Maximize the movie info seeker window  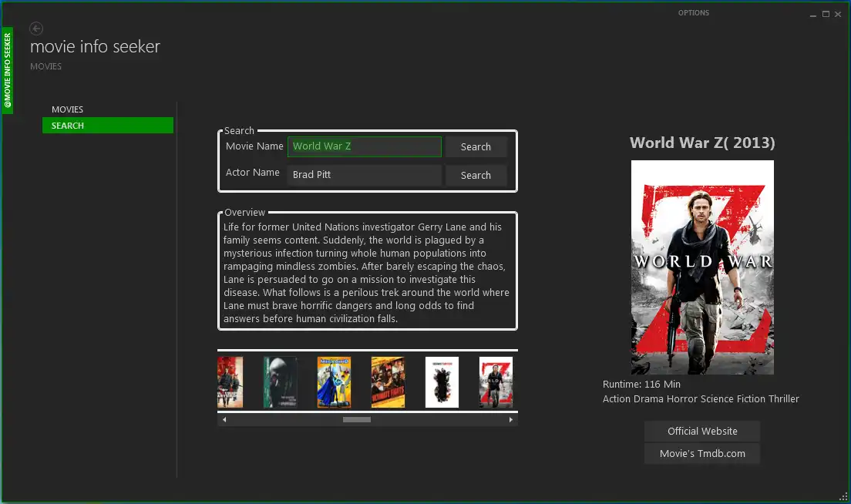(x=826, y=14)
